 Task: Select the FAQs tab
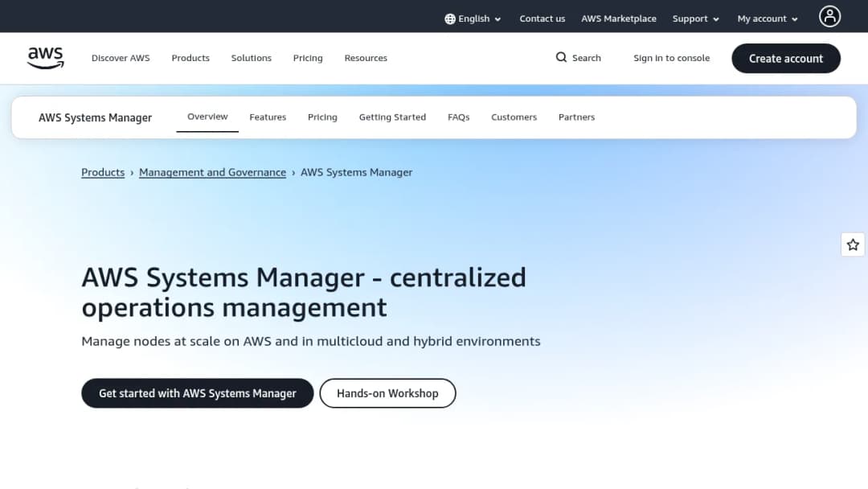pyautogui.click(x=458, y=117)
